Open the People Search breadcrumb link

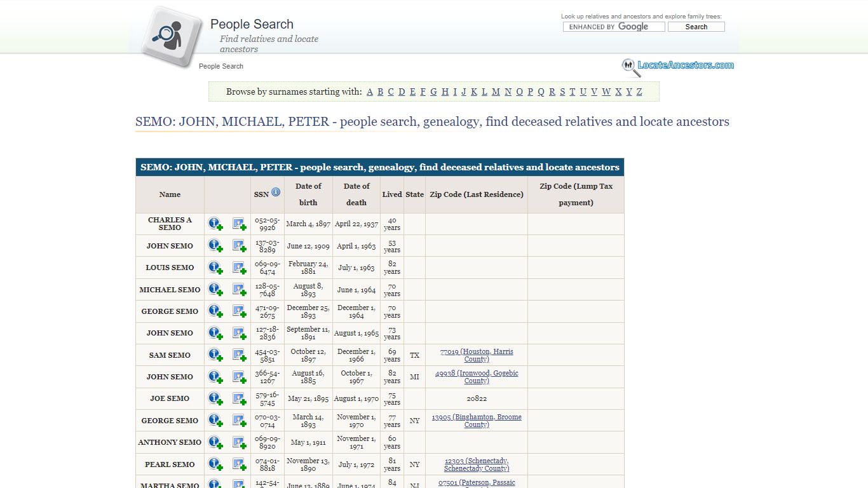(221, 66)
